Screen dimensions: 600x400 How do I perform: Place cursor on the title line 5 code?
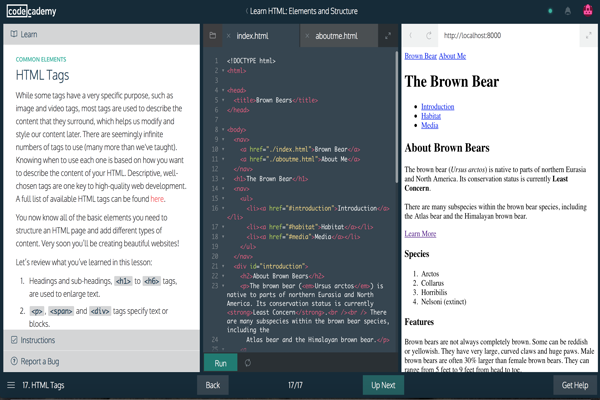pyautogui.click(x=276, y=100)
